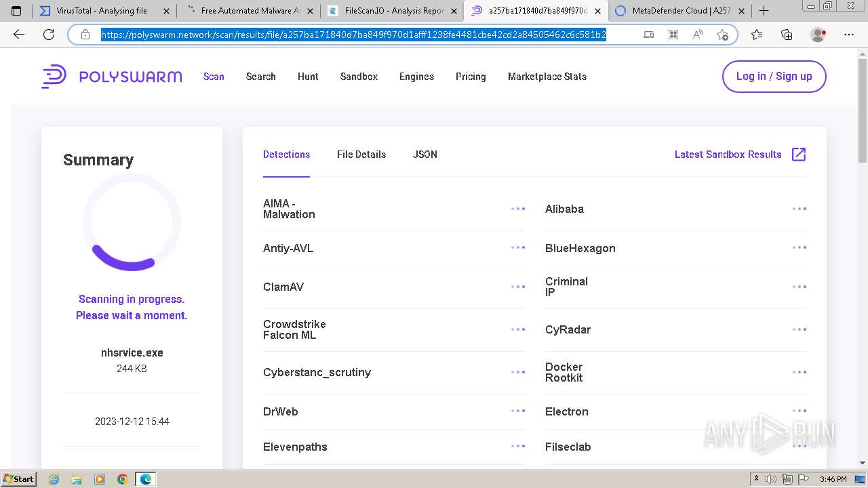Open the Edge settings and more menu
868x488 pixels.
(849, 35)
